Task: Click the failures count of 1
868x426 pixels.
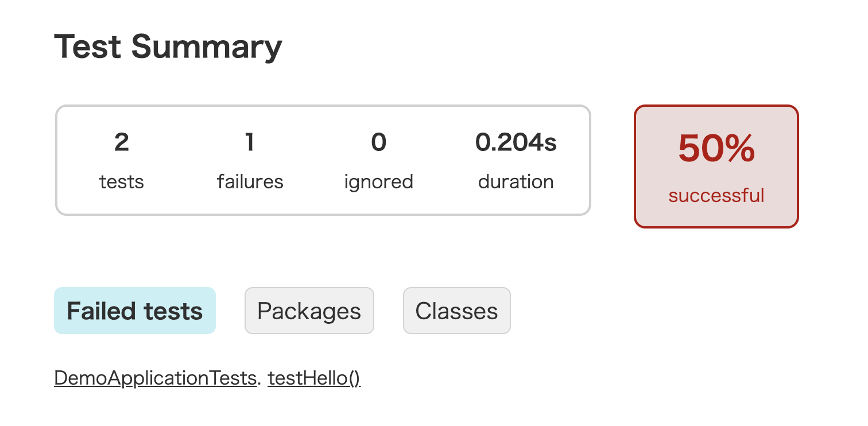Action: (x=250, y=142)
